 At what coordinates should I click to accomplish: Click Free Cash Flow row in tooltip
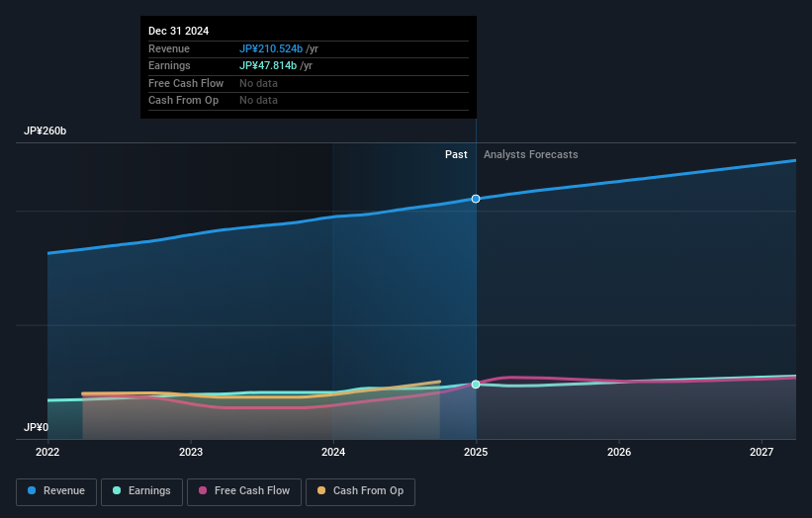[x=309, y=83]
